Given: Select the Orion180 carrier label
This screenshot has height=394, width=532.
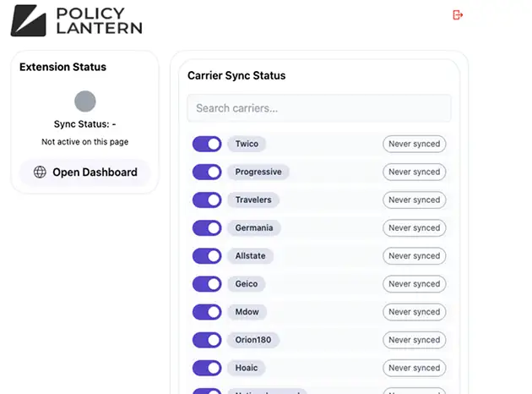Looking at the screenshot, I should [x=253, y=340].
